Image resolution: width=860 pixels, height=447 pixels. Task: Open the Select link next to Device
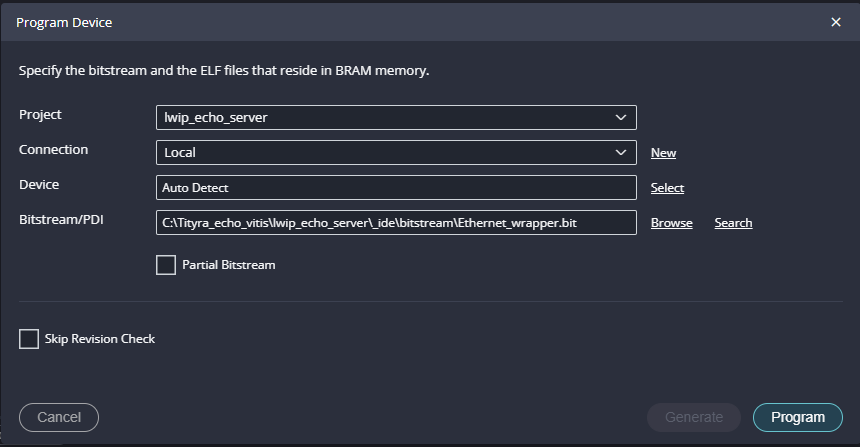point(667,188)
